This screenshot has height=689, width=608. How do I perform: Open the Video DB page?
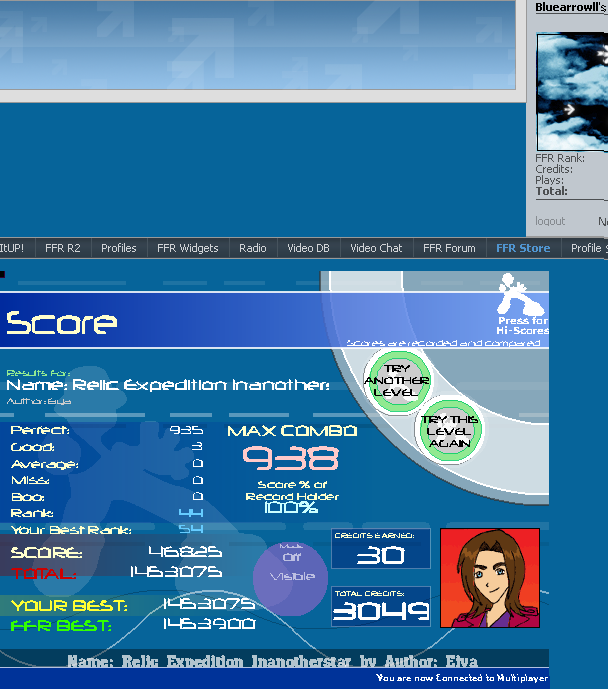tap(308, 248)
